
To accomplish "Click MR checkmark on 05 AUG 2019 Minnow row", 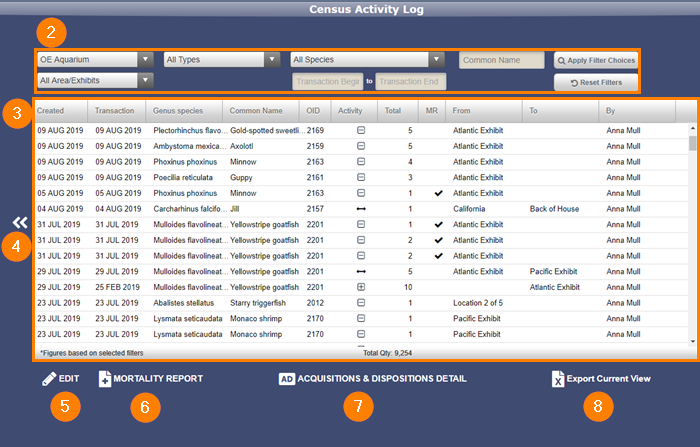I will coord(439,193).
